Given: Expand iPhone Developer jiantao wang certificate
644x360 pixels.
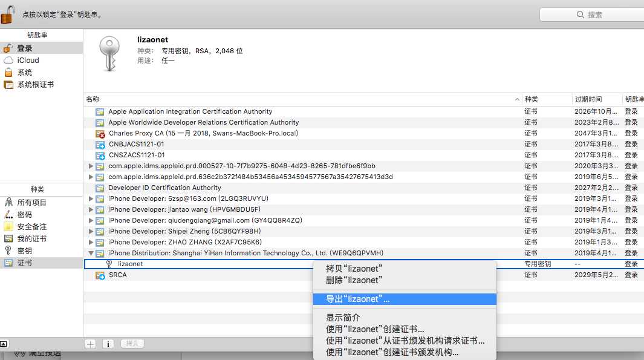Looking at the screenshot, I should pyautogui.click(x=91, y=209).
